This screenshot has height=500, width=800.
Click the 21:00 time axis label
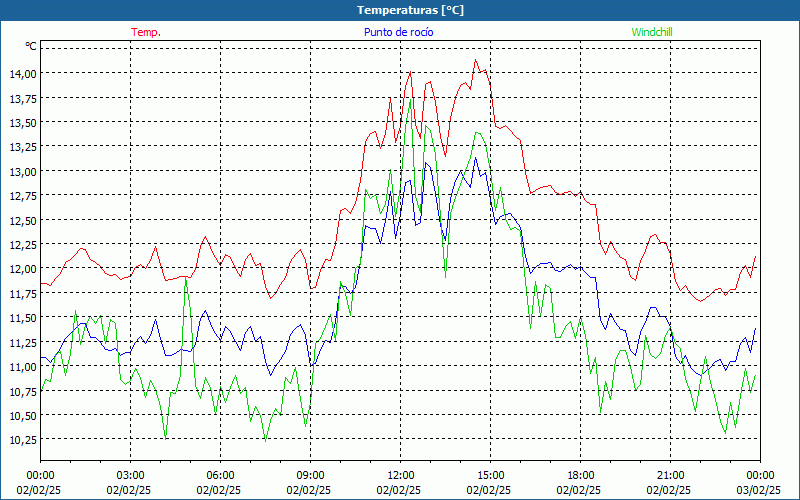pos(670,475)
